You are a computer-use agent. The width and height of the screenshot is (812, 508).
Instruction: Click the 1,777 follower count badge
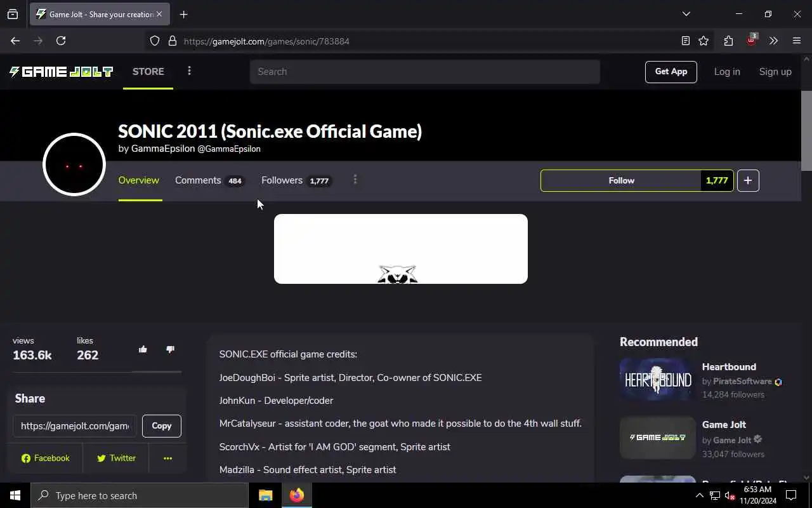point(717,180)
